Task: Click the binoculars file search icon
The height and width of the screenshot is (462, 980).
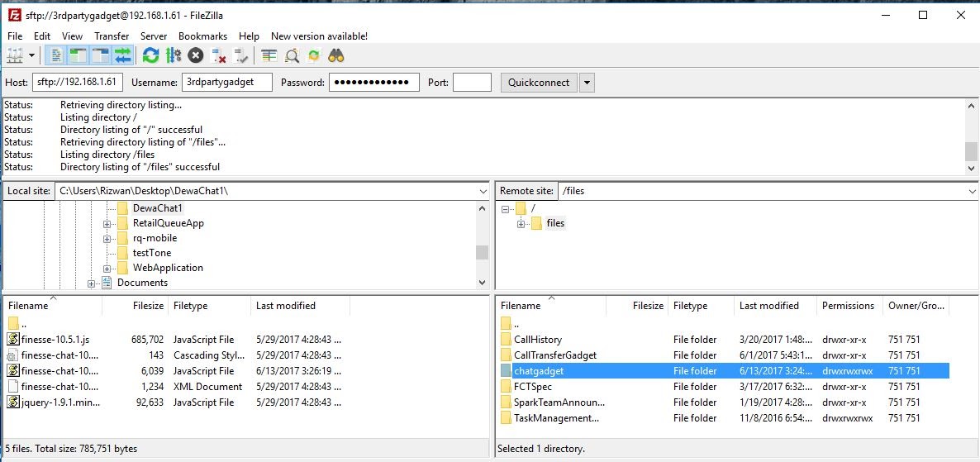Action: point(336,55)
